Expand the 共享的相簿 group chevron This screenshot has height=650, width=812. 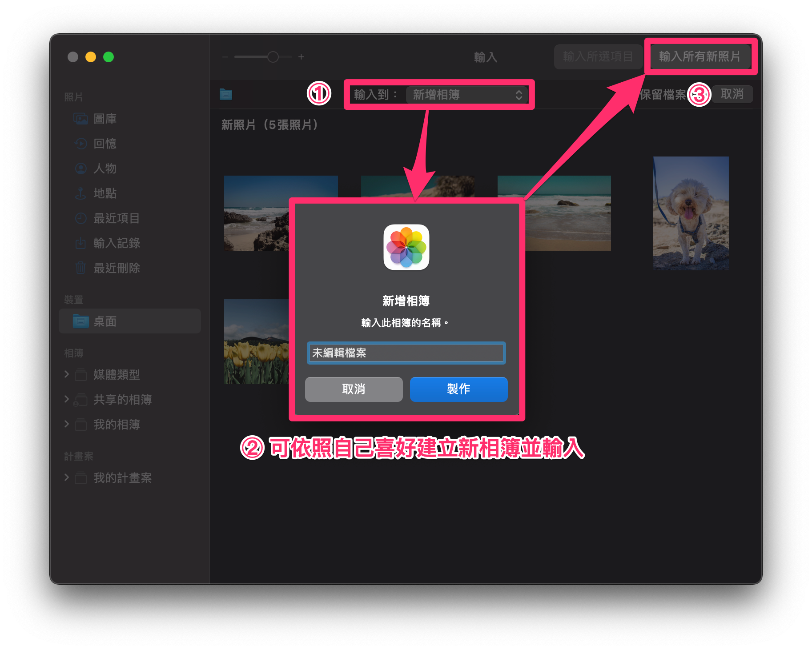66,399
